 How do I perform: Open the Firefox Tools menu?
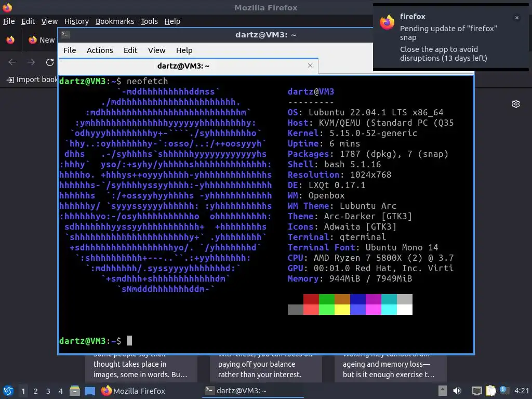149,21
